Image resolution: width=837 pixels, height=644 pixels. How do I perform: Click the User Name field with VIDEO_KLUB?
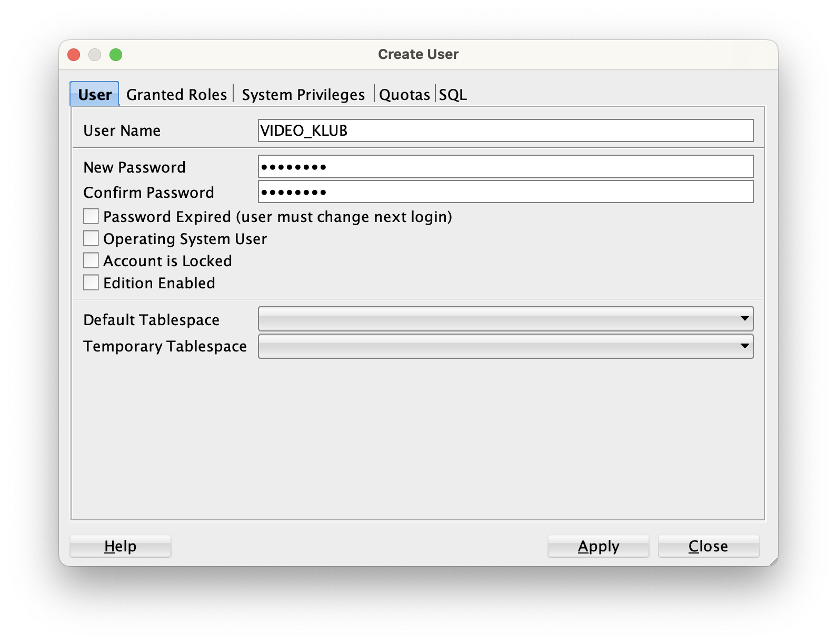(x=505, y=130)
